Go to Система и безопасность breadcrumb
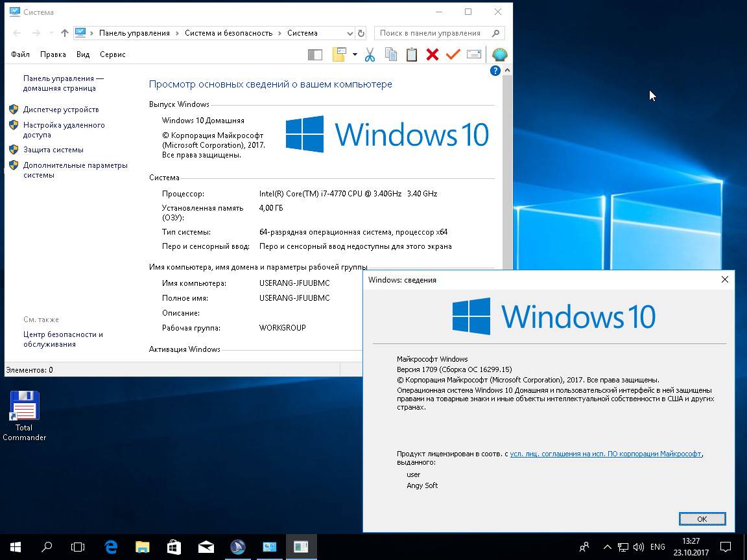747x560 pixels. [229, 33]
